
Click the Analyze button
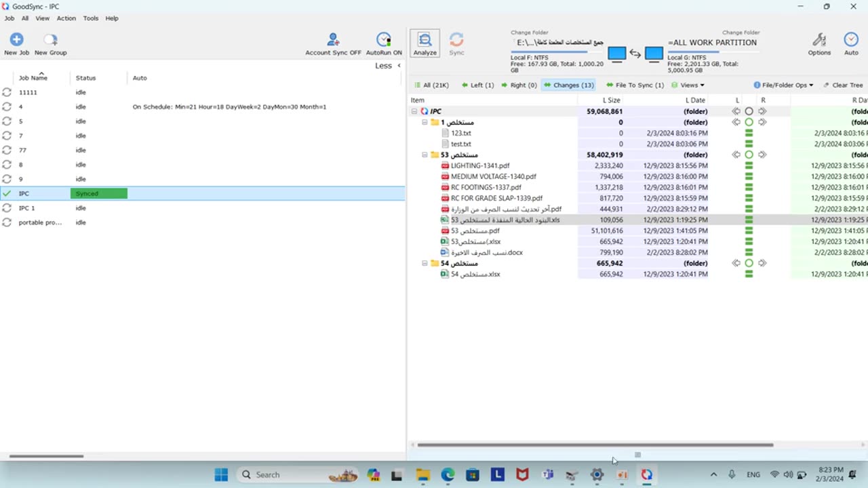pos(425,43)
